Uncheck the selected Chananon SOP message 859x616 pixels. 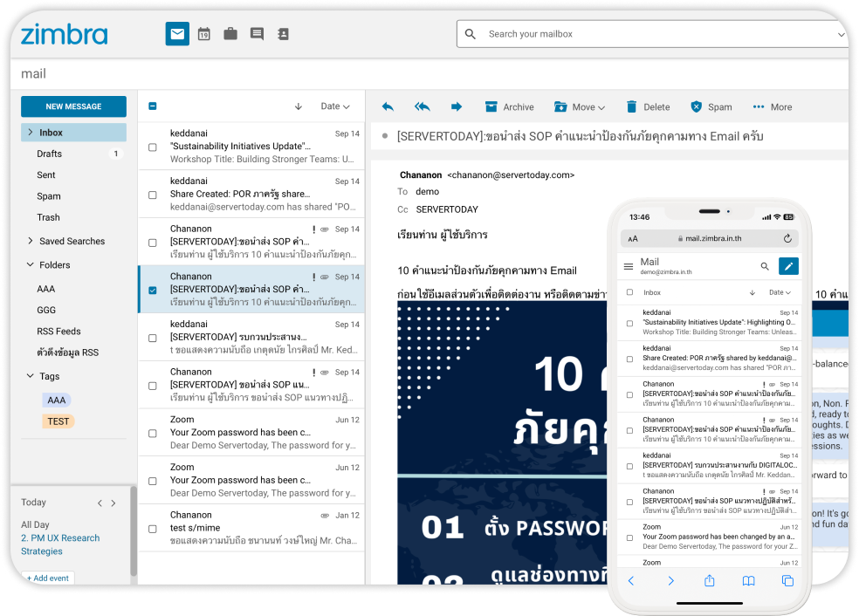pos(153,291)
